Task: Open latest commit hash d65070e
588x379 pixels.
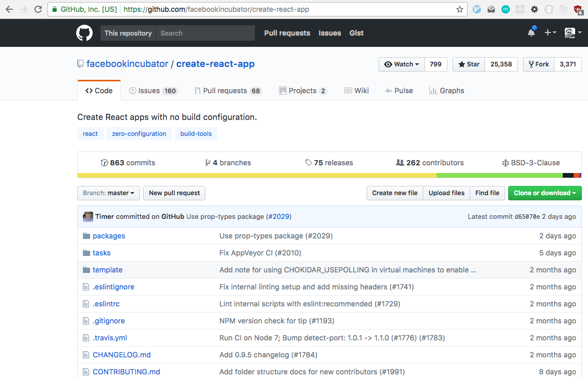Action: 527,217
